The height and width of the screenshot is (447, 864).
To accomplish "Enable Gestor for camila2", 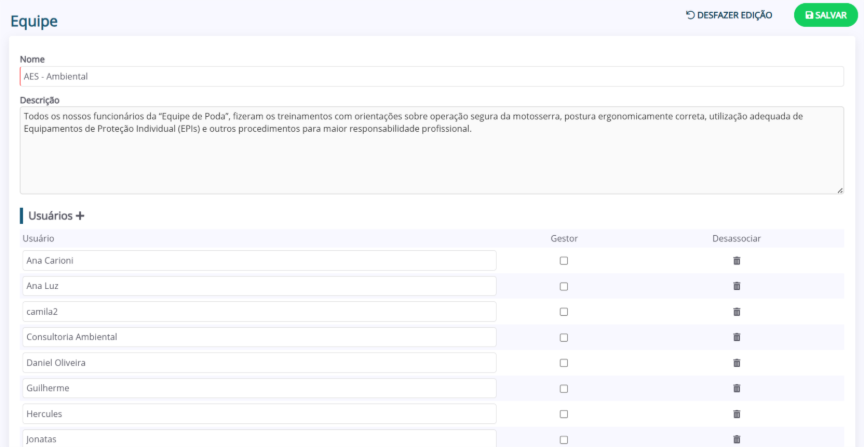I will pyautogui.click(x=564, y=311).
